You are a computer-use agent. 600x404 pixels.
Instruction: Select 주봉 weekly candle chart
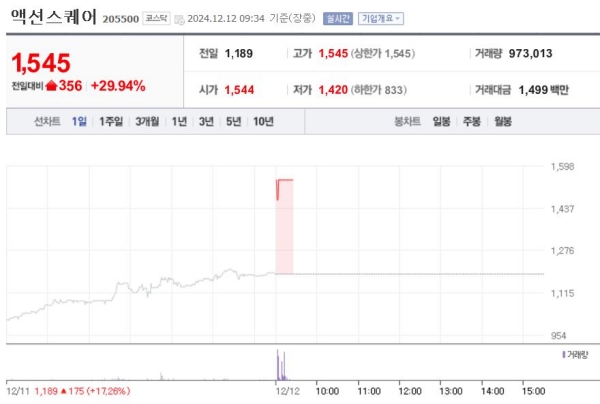click(472, 122)
